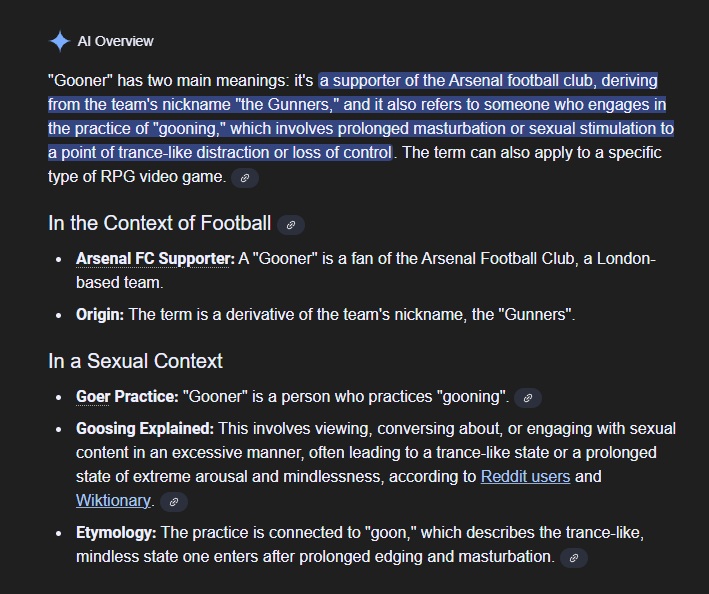709x594 pixels.
Task: Click the "In the Context of Football" heading
Action: tap(159, 223)
